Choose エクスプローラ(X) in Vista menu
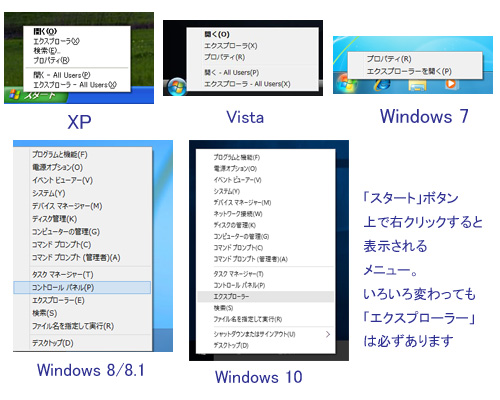Screen dimensions: 500x400 click(231, 46)
